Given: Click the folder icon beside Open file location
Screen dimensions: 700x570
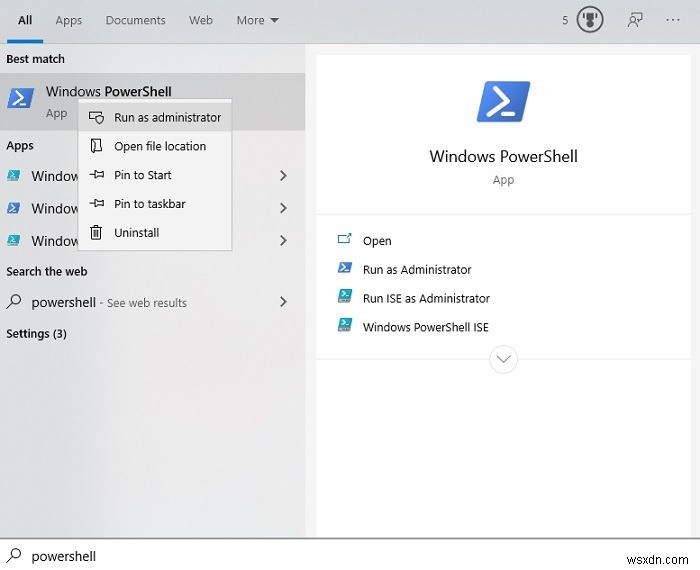Looking at the screenshot, I should coord(96,146).
